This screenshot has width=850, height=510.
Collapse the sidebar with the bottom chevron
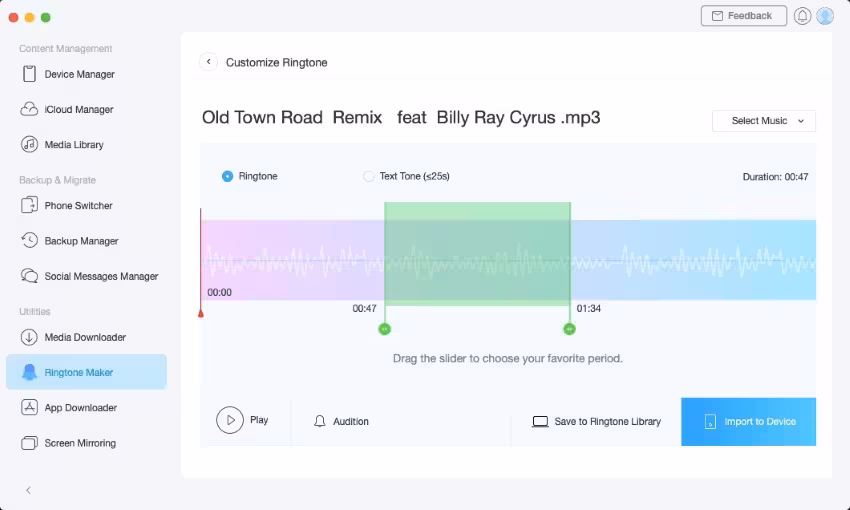(x=28, y=490)
